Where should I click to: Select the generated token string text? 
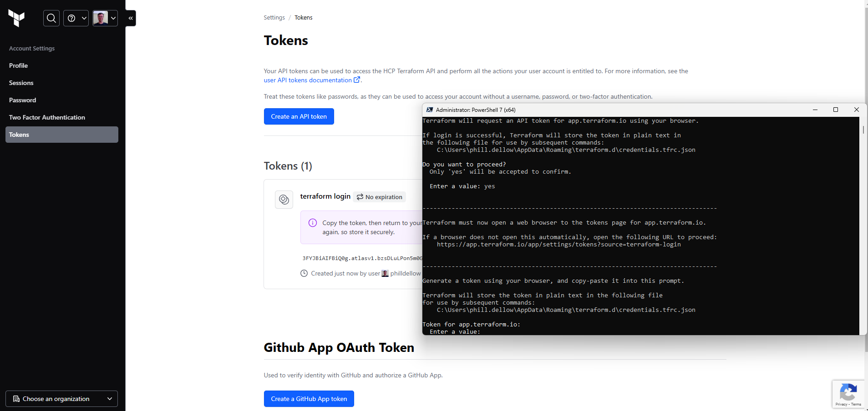pos(362,258)
